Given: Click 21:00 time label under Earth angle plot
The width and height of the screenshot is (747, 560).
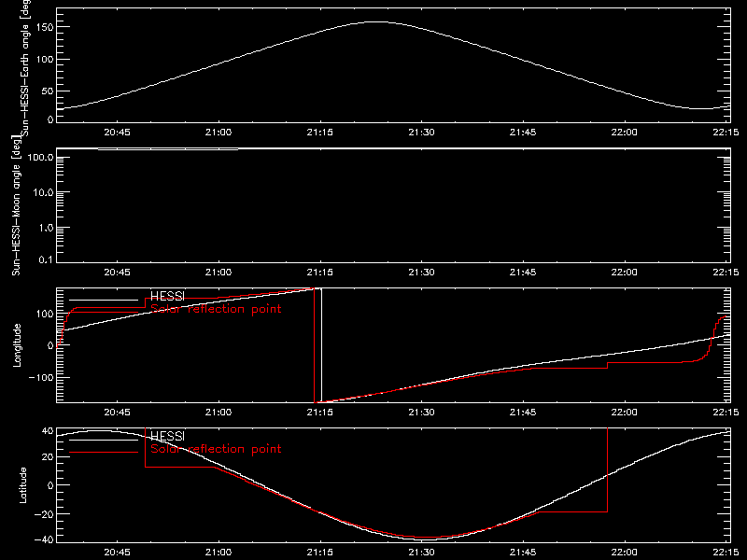Looking at the screenshot, I should 218,132.
